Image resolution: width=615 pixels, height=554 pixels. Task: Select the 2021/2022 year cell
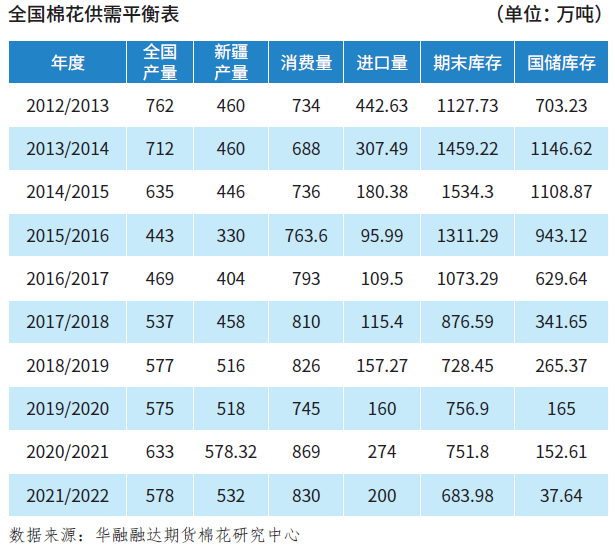pos(68,495)
